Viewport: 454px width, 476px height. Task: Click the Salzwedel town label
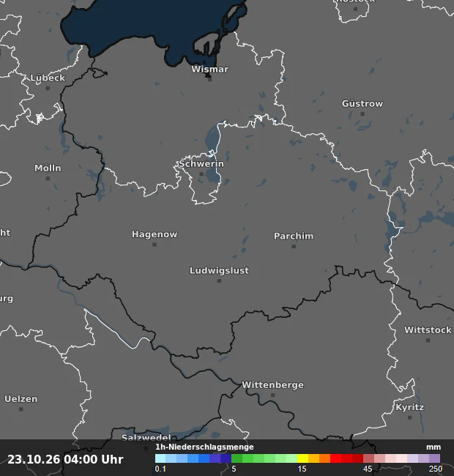146,437
